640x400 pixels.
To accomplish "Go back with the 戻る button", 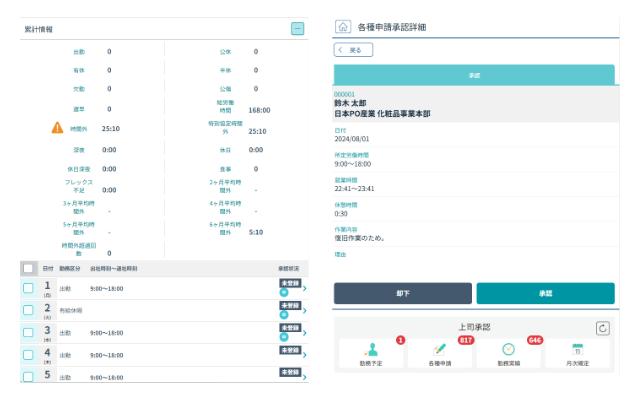I will point(353,50).
